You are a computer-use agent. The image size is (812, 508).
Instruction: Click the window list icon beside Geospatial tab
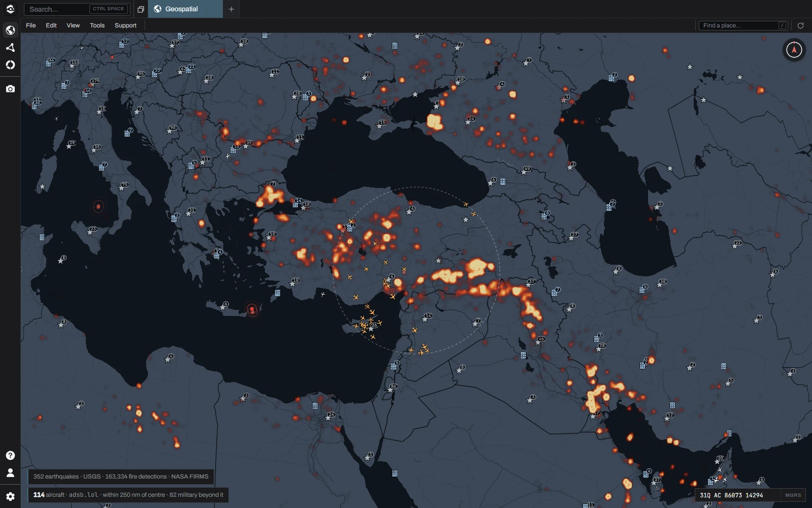[x=141, y=9]
